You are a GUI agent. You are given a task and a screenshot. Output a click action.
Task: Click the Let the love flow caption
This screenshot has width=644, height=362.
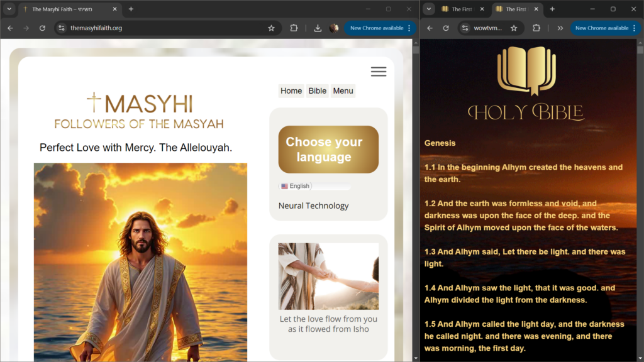pyautogui.click(x=328, y=324)
